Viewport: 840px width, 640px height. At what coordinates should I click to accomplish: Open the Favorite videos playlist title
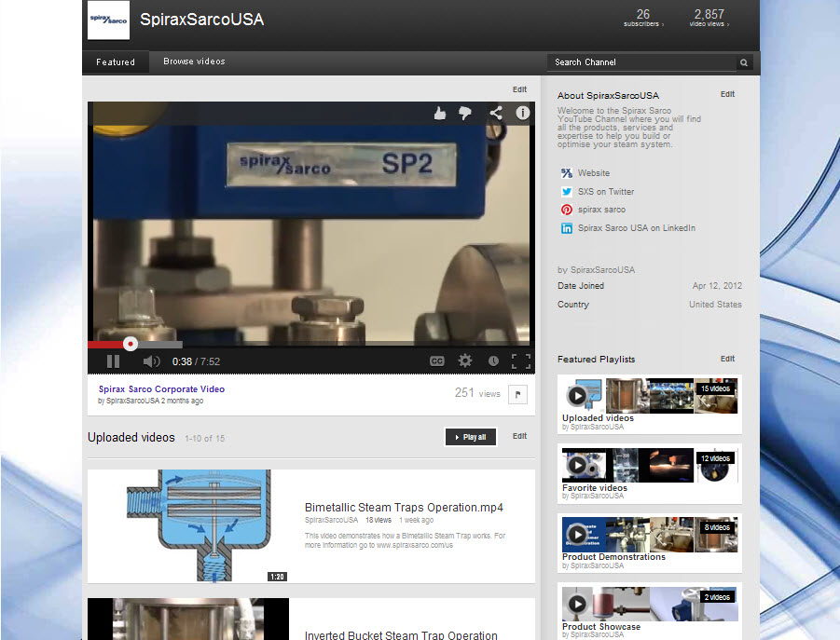(x=595, y=488)
